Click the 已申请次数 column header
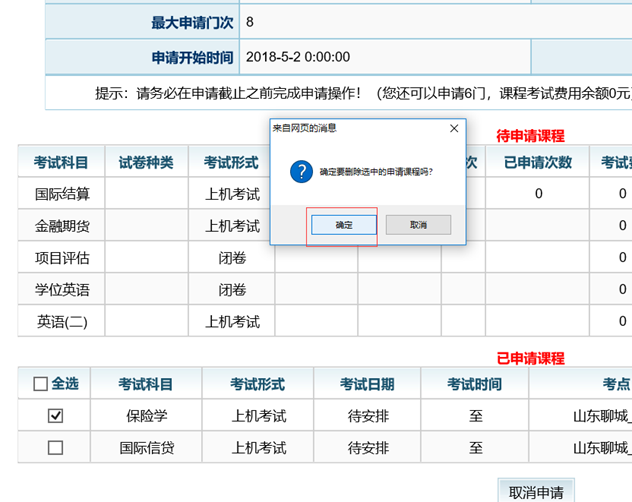 tap(537, 162)
